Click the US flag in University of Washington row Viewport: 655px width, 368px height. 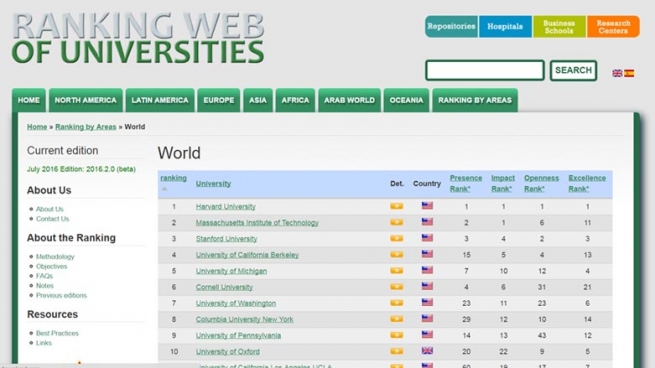427,302
